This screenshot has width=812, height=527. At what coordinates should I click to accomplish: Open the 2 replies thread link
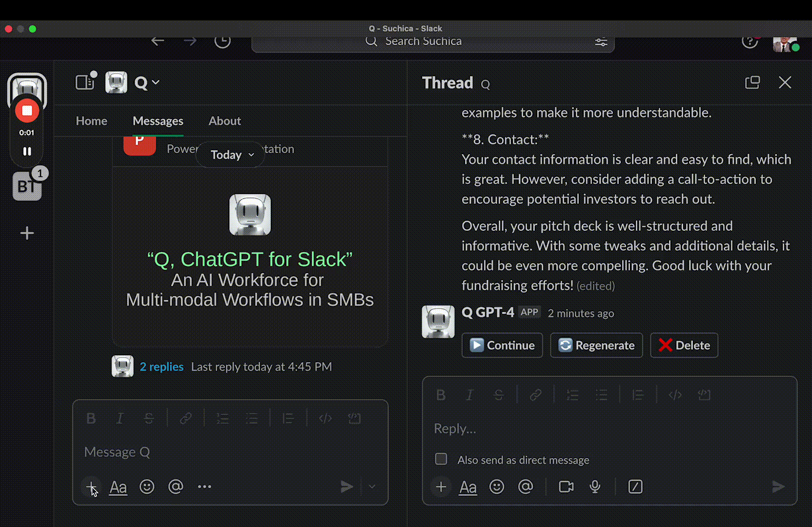point(162,366)
